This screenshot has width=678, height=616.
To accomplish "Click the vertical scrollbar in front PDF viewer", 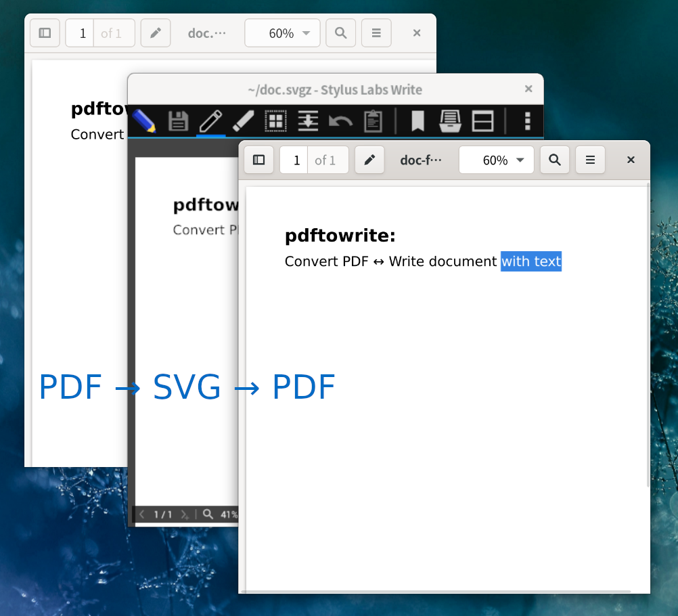I will pos(648,335).
